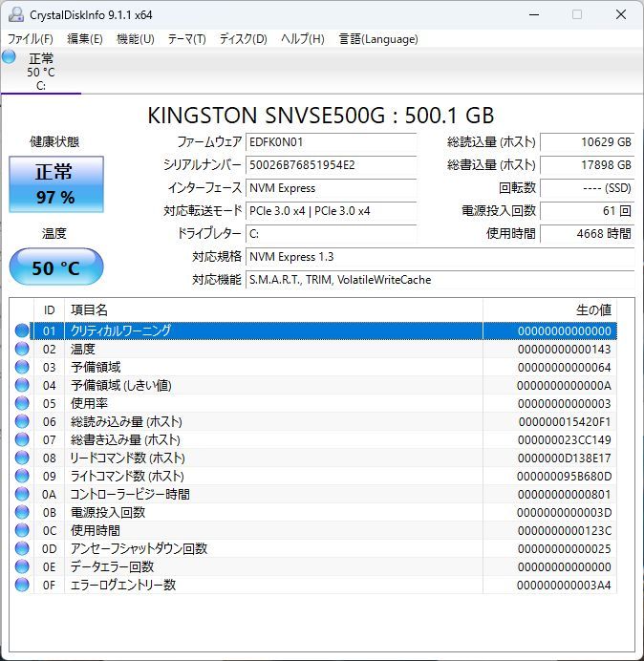Select the 使用率 attribute row name
The height and width of the screenshot is (661, 644).
click(x=89, y=403)
